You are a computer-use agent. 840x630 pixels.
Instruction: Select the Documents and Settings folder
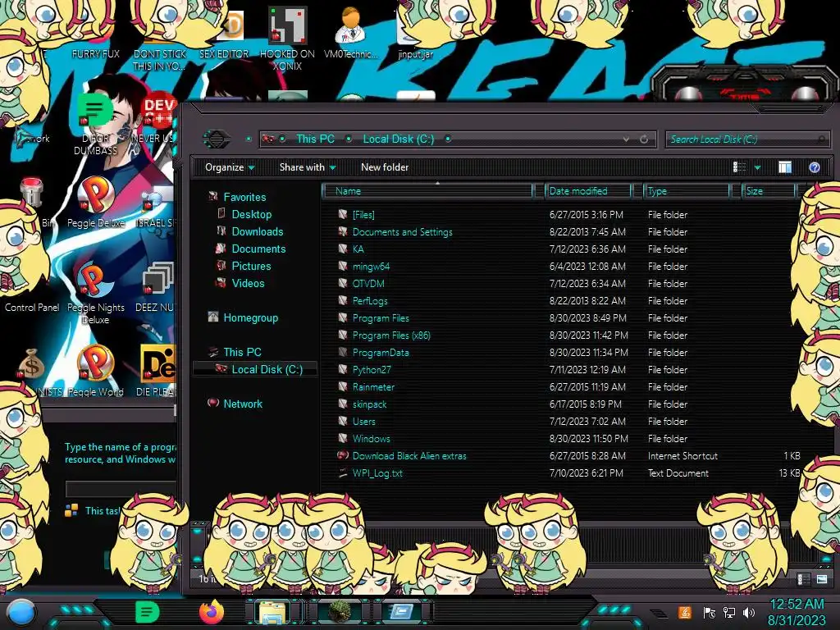point(402,232)
